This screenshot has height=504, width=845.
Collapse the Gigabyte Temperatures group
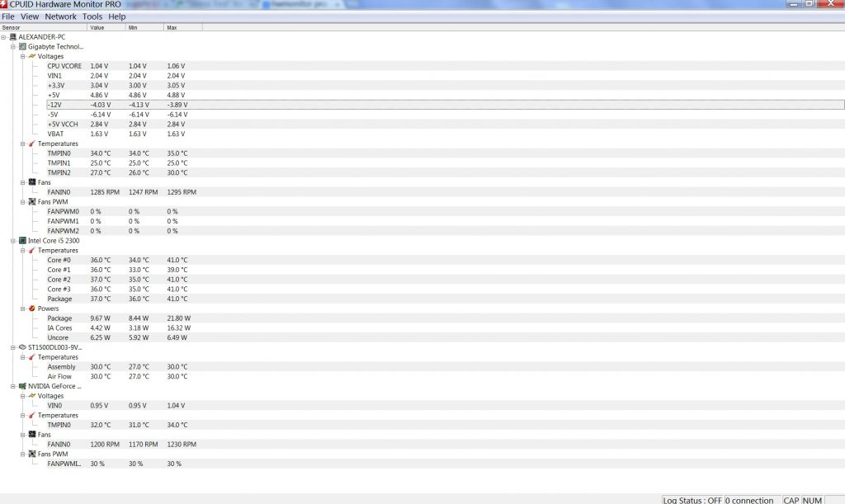pyautogui.click(x=22, y=144)
